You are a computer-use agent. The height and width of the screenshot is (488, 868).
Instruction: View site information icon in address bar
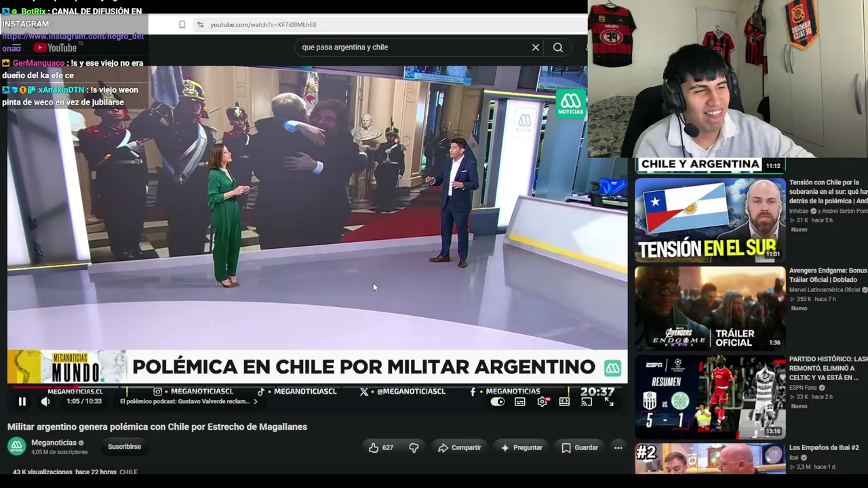200,25
